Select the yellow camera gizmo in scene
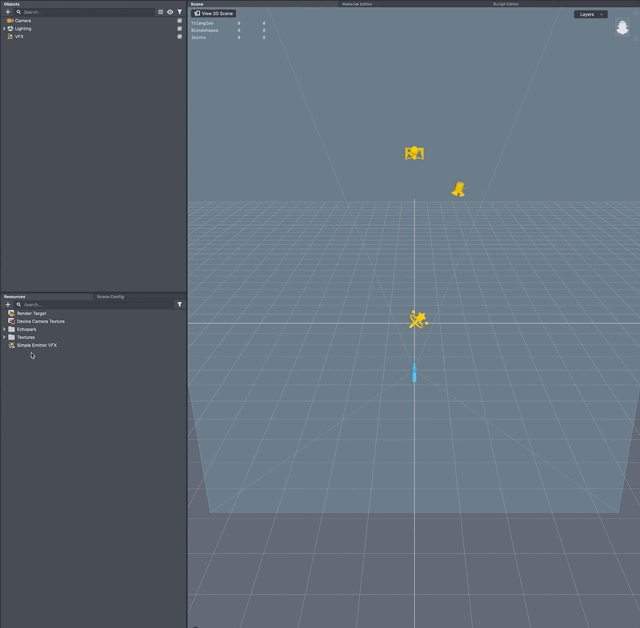Image resolution: width=640 pixels, height=628 pixels. coord(414,153)
